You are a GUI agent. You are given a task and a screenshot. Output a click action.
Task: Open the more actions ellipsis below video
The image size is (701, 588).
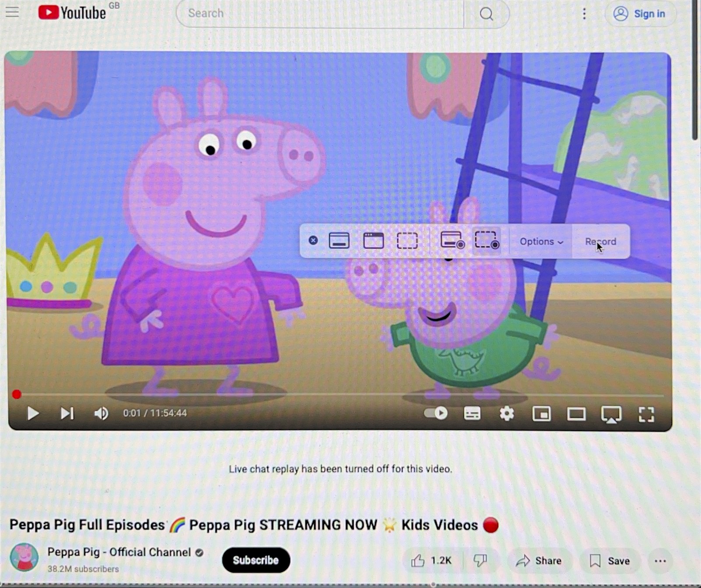(660, 561)
